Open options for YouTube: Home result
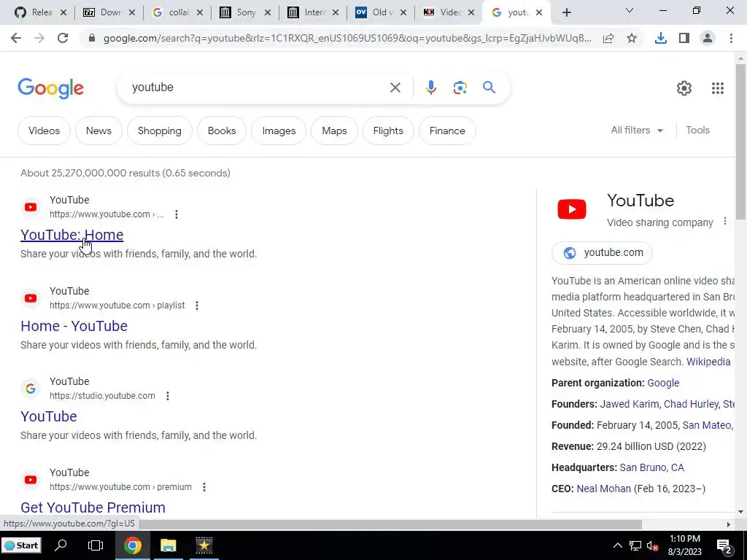 click(x=177, y=214)
